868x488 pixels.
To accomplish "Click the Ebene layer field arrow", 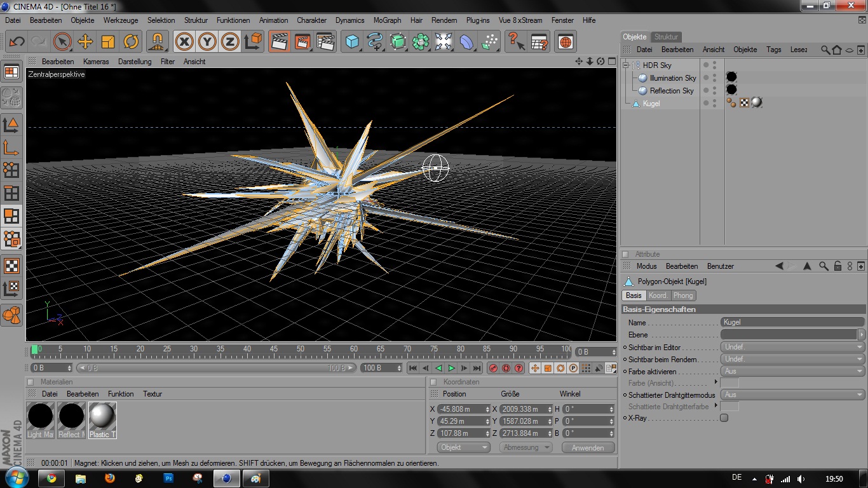I will pyautogui.click(x=862, y=334).
